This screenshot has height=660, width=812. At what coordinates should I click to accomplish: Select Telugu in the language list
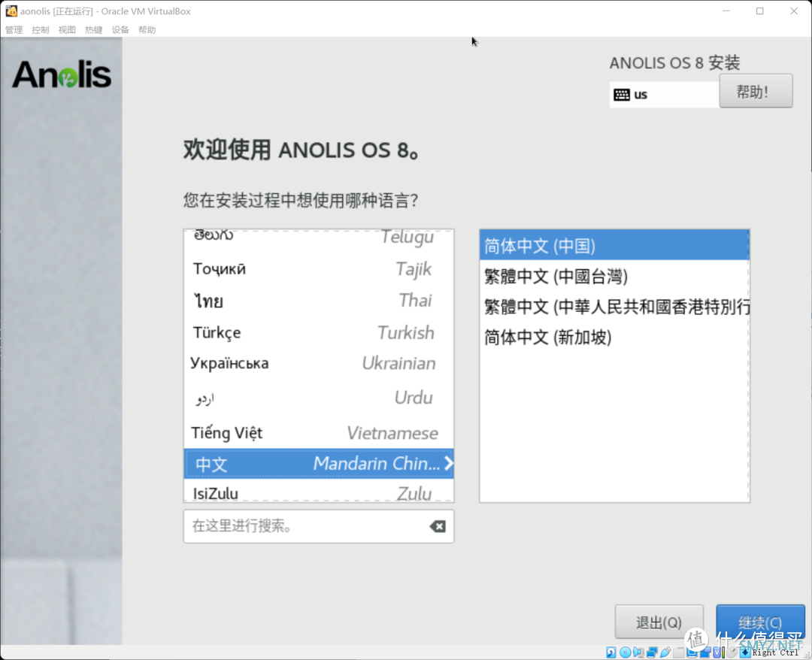point(319,237)
